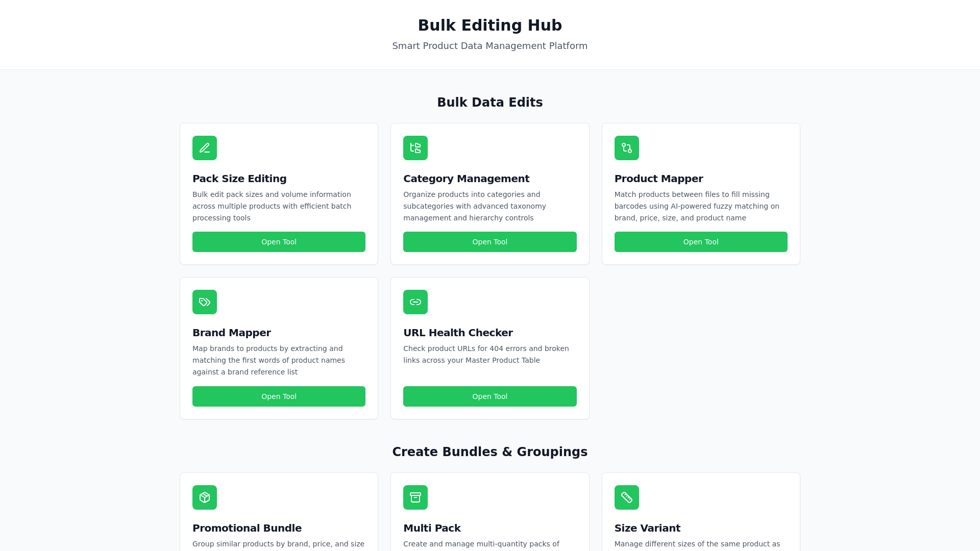Click the Pack Size Editing description text
980x551 pixels.
pos(272,206)
